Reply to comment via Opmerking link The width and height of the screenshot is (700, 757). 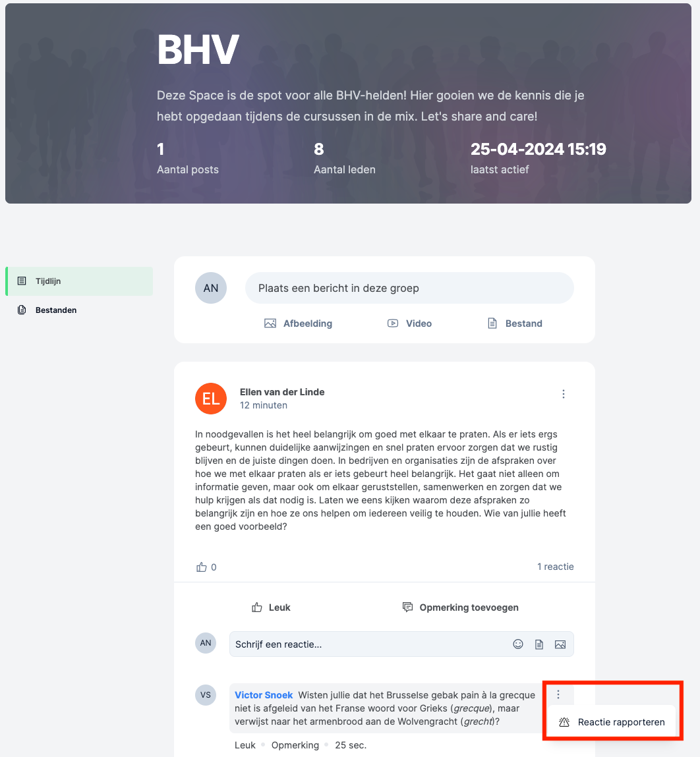point(295,745)
